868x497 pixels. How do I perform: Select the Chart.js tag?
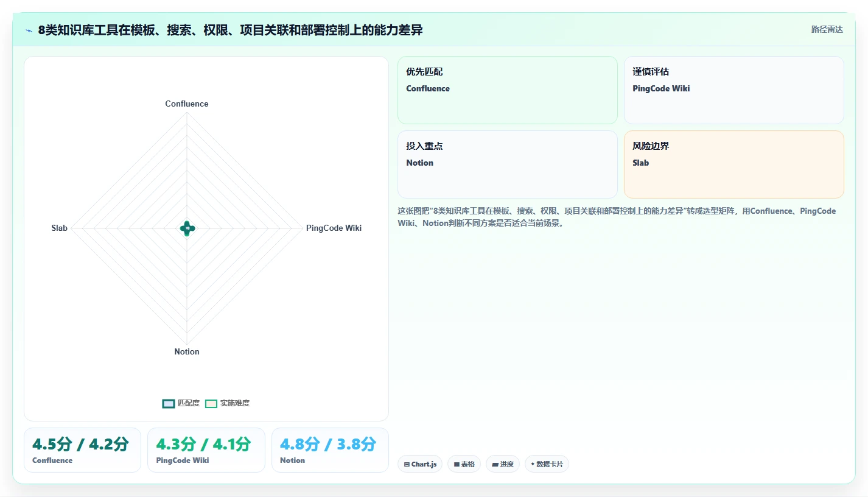coord(420,464)
